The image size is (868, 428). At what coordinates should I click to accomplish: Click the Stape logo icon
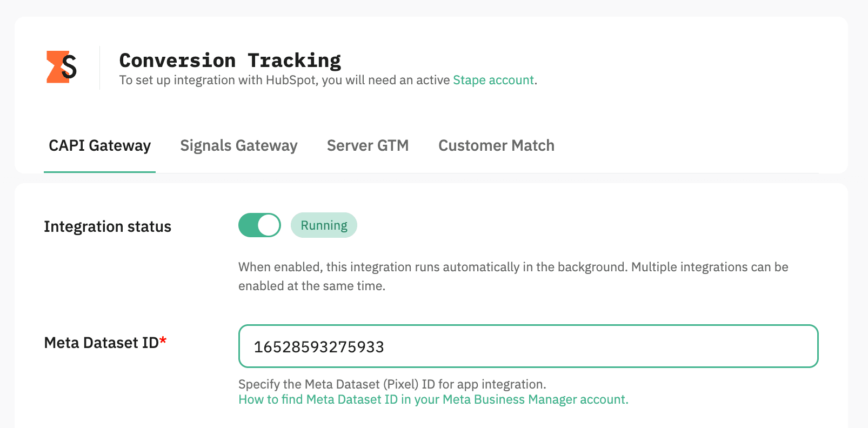[x=61, y=67]
